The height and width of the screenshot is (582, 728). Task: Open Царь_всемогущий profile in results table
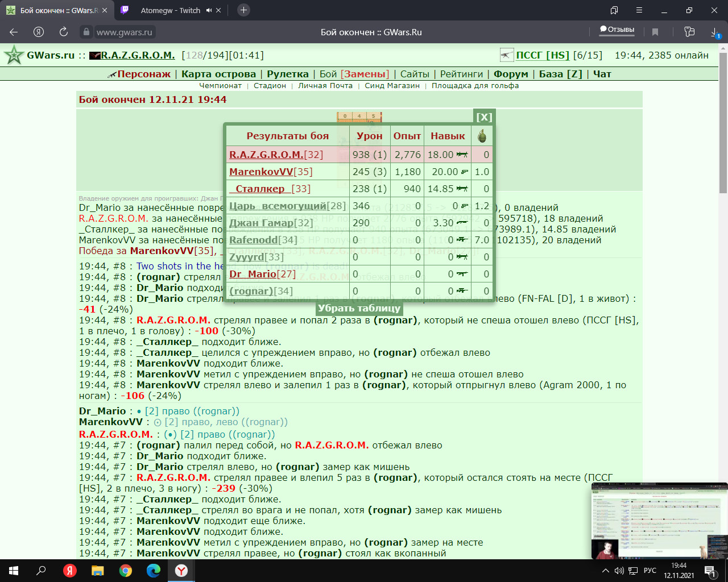tap(278, 206)
